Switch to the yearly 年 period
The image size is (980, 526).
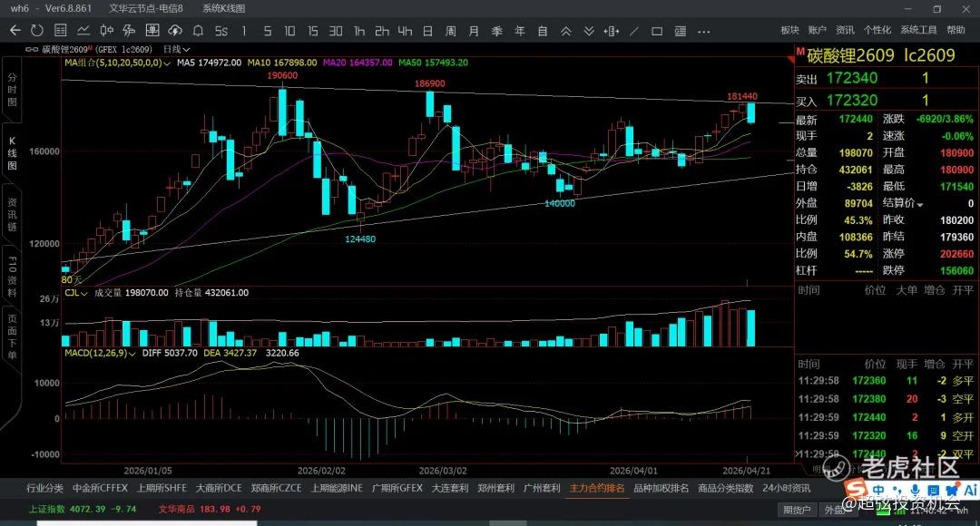(519, 31)
